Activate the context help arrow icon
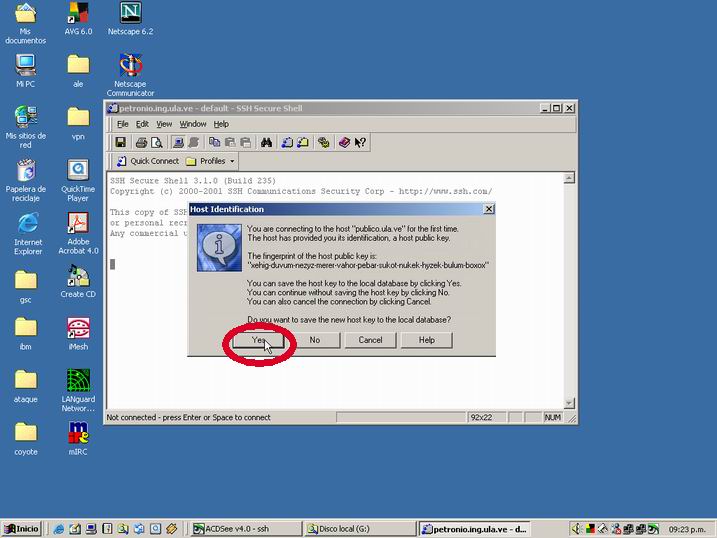 [360, 143]
